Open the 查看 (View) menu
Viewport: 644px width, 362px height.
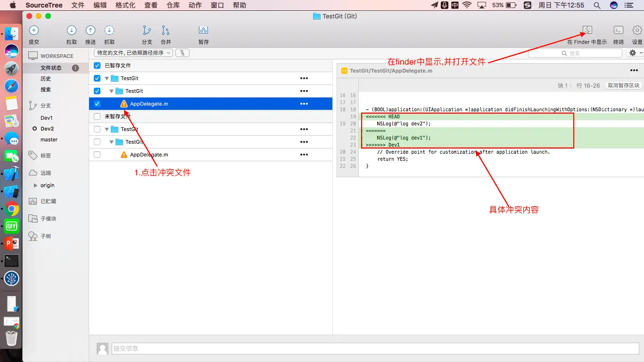(x=151, y=5)
